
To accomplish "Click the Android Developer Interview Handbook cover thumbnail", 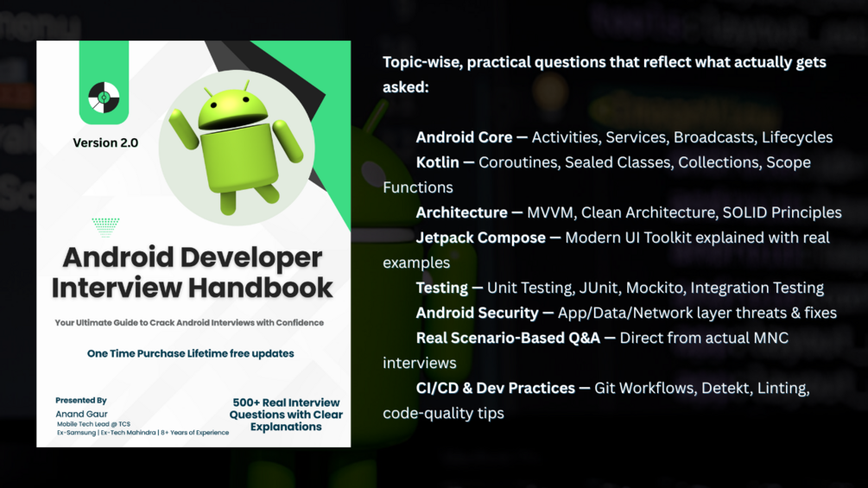I will pos(193,244).
